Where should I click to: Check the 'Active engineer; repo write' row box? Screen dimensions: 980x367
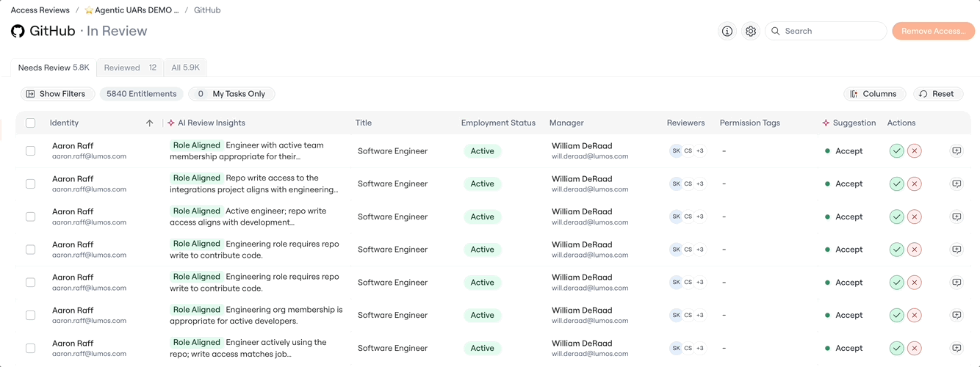pyautogui.click(x=30, y=217)
